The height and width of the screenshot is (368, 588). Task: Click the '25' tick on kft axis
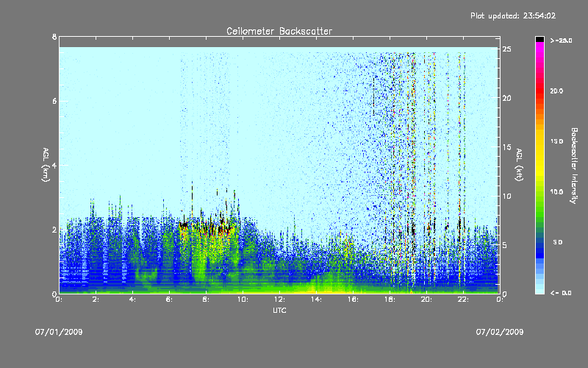pos(507,49)
